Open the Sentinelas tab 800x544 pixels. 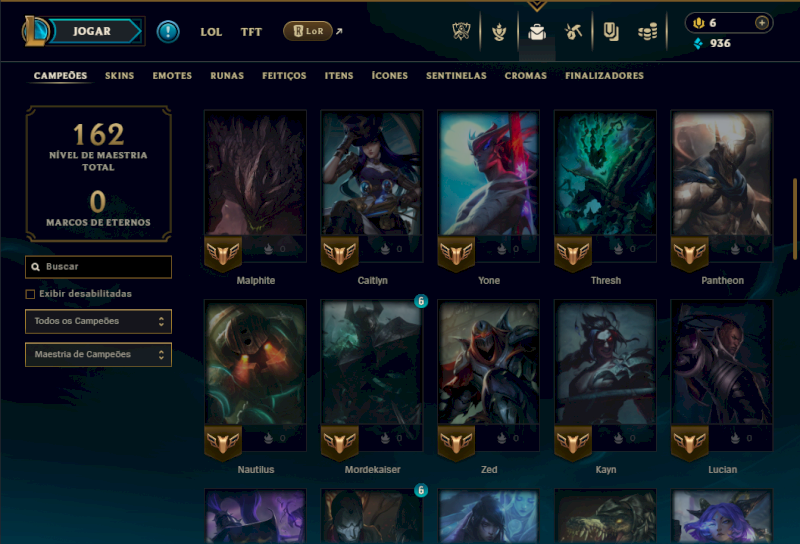pos(456,76)
